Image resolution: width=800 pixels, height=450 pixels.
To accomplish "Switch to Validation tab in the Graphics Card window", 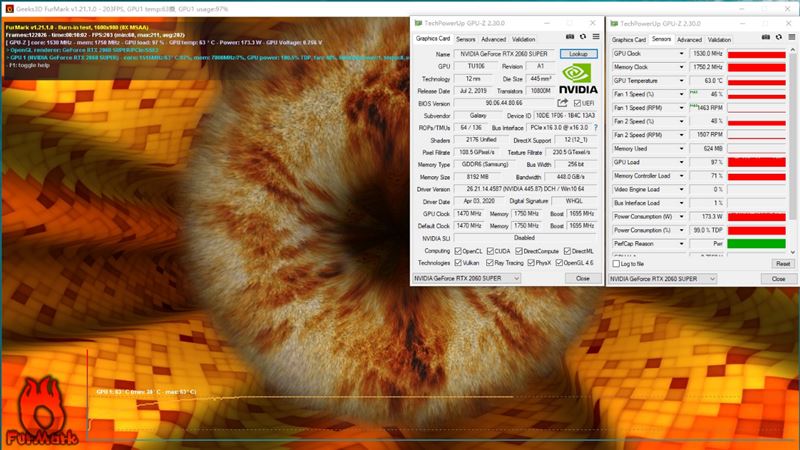I will [x=523, y=39].
